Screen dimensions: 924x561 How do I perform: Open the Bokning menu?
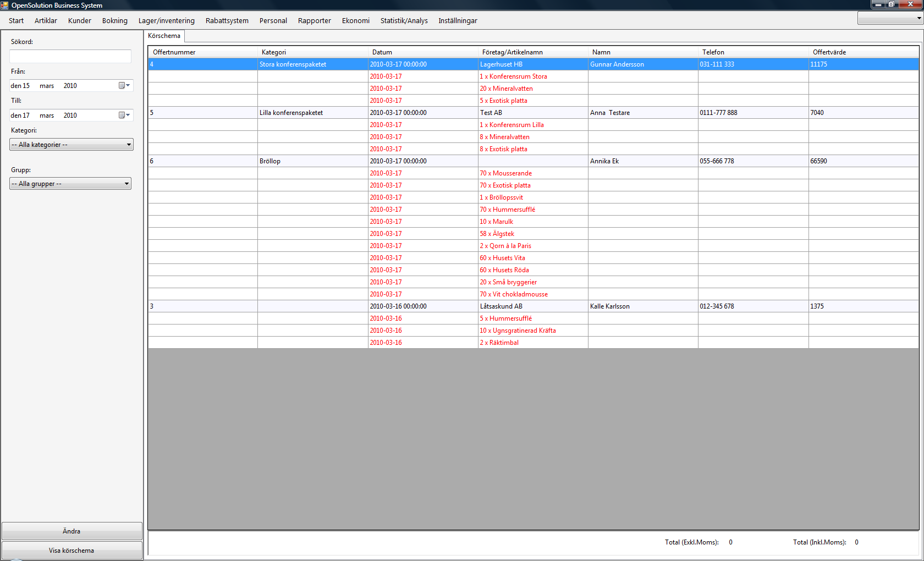(115, 20)
